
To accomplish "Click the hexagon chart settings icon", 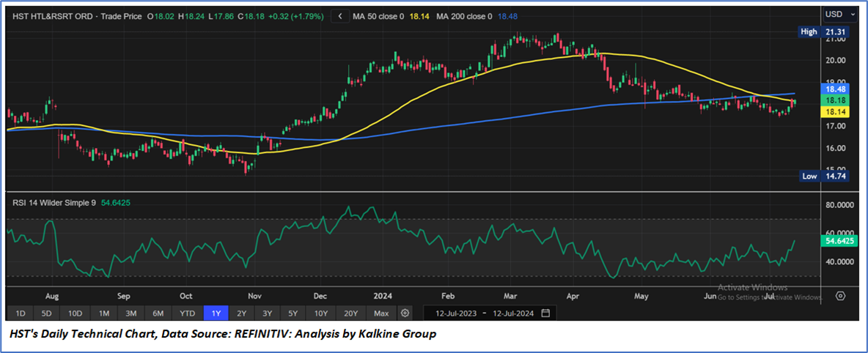I will (x=840, y=296).
